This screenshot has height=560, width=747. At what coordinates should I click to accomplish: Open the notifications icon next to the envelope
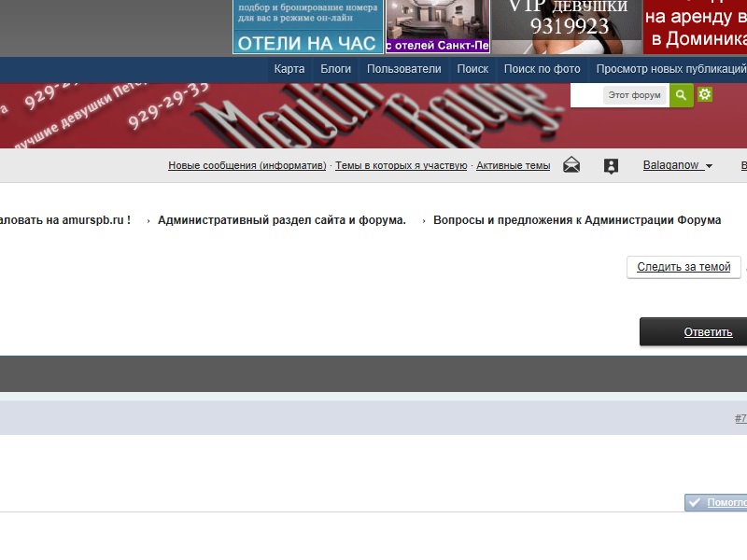tap(611, 165)
